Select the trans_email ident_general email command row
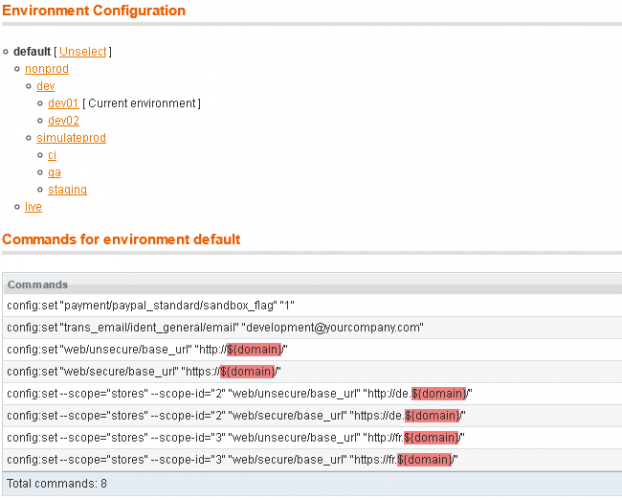The image size is (622, 500). pyautogui.click(x=312, y=327)
